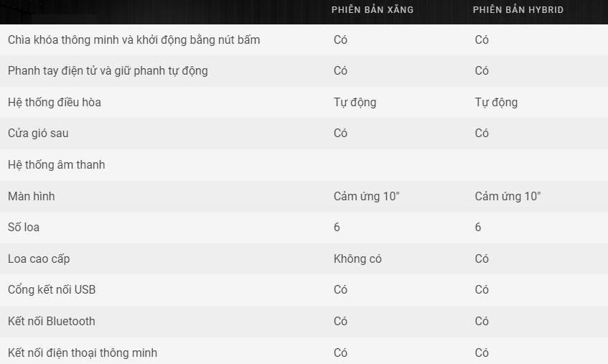Select 'Kết nối điện thoại thông minh' row
The width and height of the screenshot is (608, 364).
(x=304, y=351)
